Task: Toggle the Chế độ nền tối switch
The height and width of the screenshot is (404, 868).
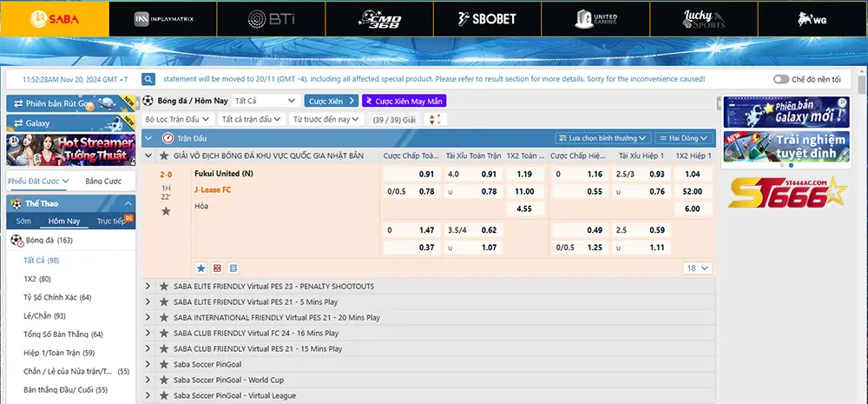Action: tap(781, 79)
